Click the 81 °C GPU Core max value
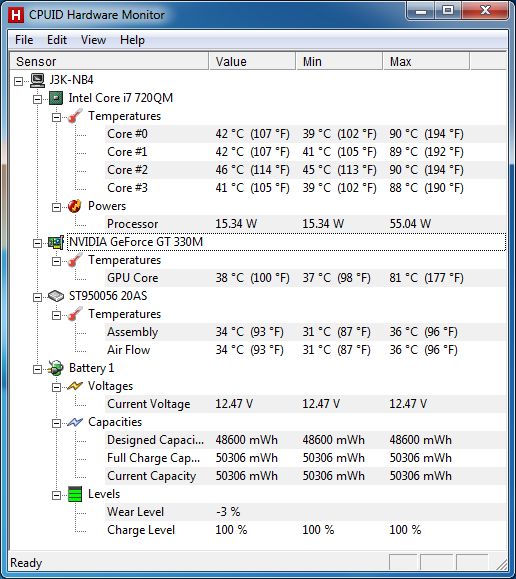The image size is (516, 579). (x=426, y=278)
